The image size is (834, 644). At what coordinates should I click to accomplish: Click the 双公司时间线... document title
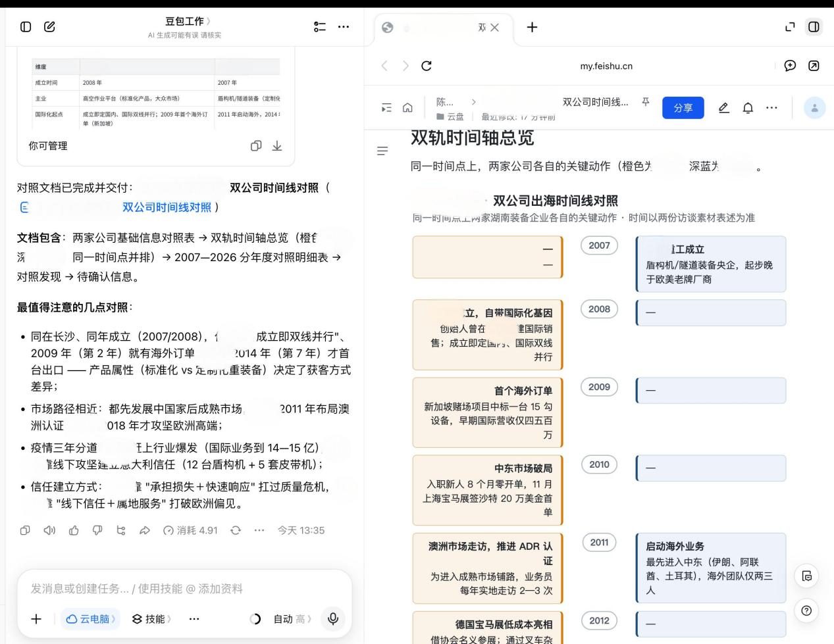pos(595,102)
